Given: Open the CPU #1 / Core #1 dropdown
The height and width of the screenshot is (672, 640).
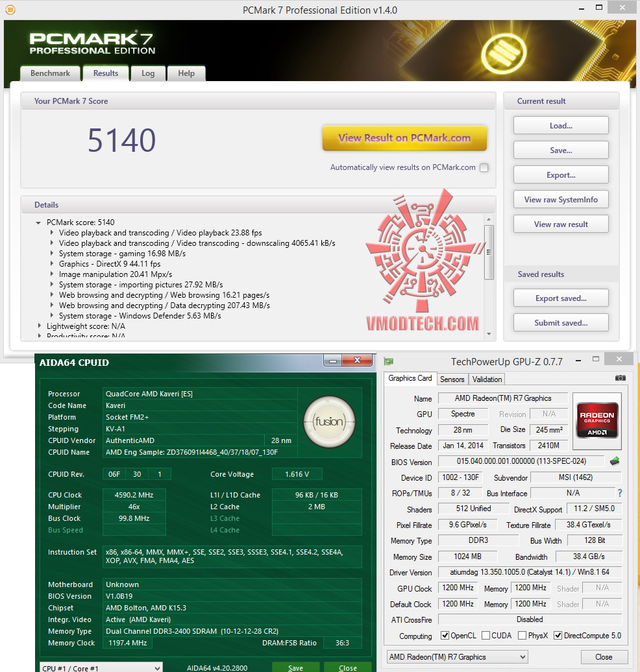Looking at the screenshot, I should point(101,667).
